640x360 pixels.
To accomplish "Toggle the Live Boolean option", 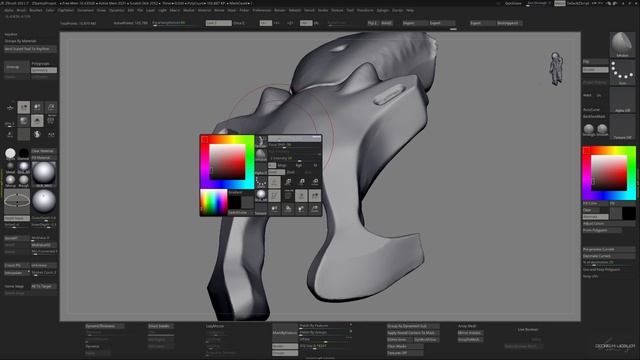I will [528, 329].
